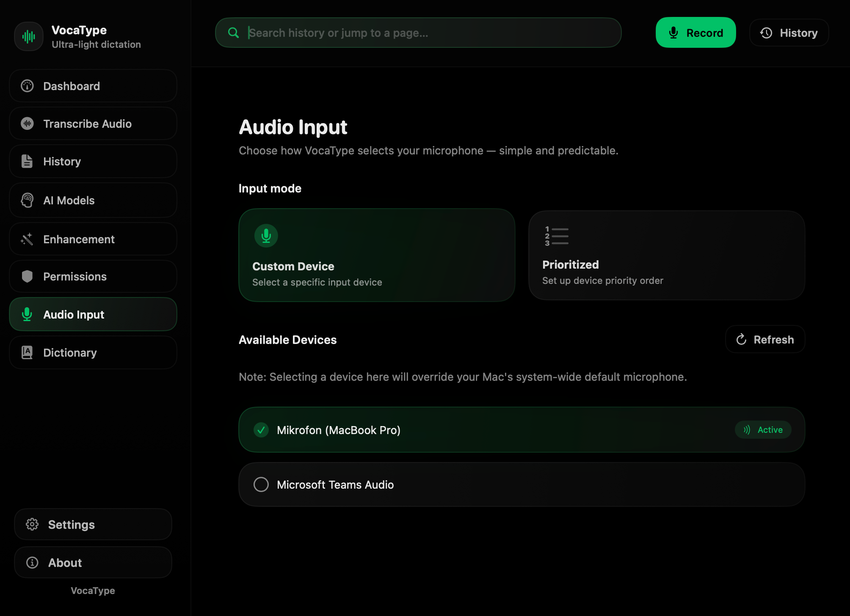850x616 pixels.
Task: Go to the About page
Action: click(x=93, y=563)
